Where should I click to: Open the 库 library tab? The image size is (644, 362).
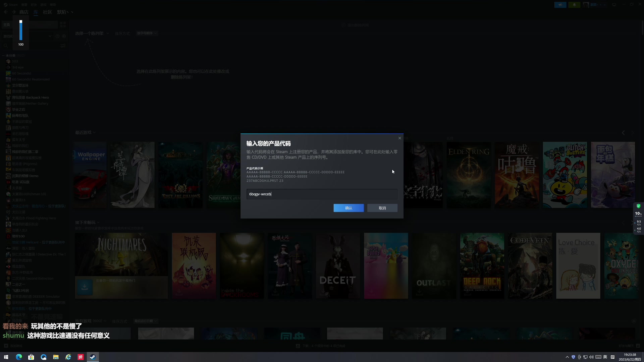click(x=36, y=12)
